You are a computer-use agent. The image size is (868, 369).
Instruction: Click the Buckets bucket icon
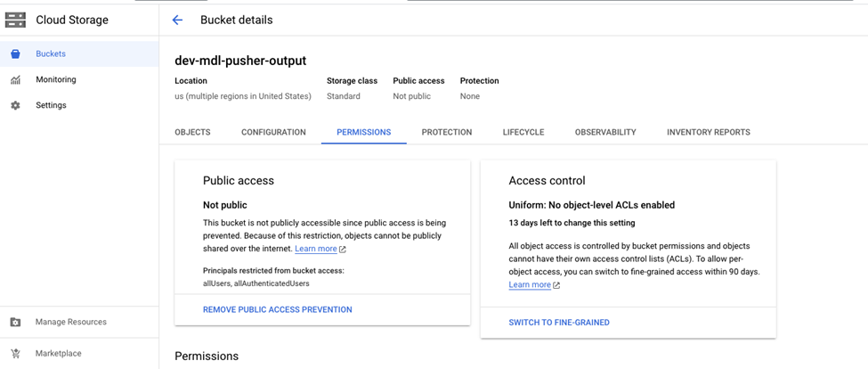click(15, 54)
